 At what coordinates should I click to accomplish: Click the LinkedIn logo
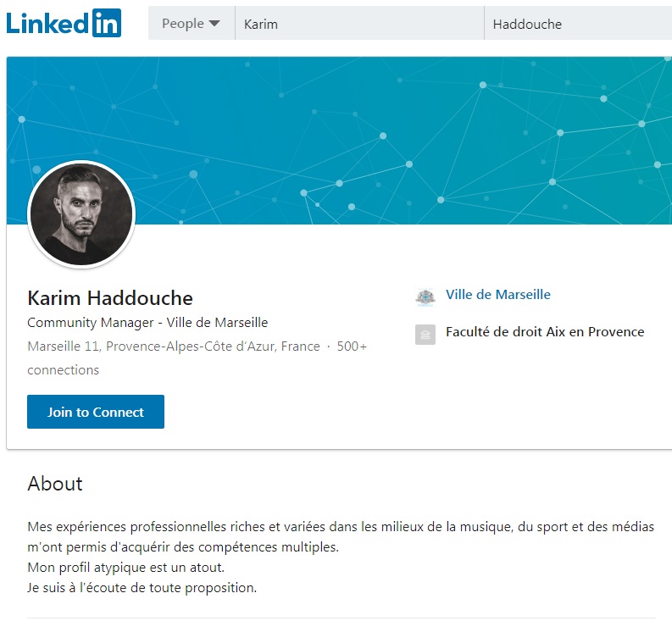coord(64,23)
